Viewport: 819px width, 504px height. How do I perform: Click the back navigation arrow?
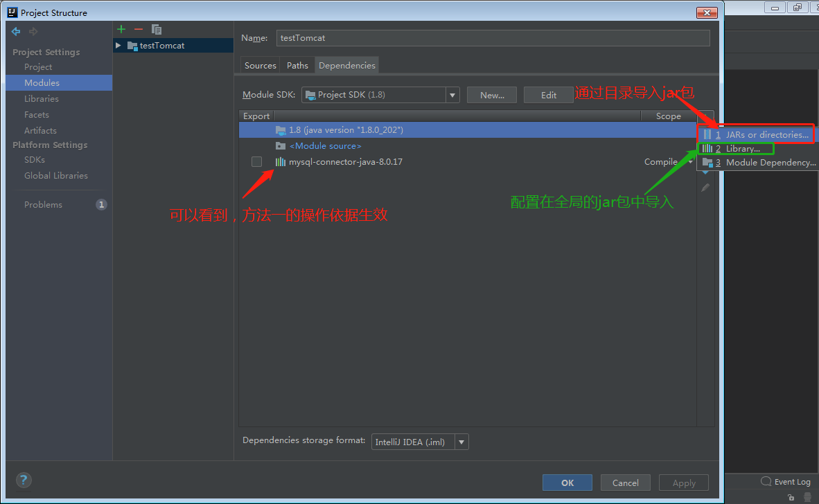click(16, 31)
